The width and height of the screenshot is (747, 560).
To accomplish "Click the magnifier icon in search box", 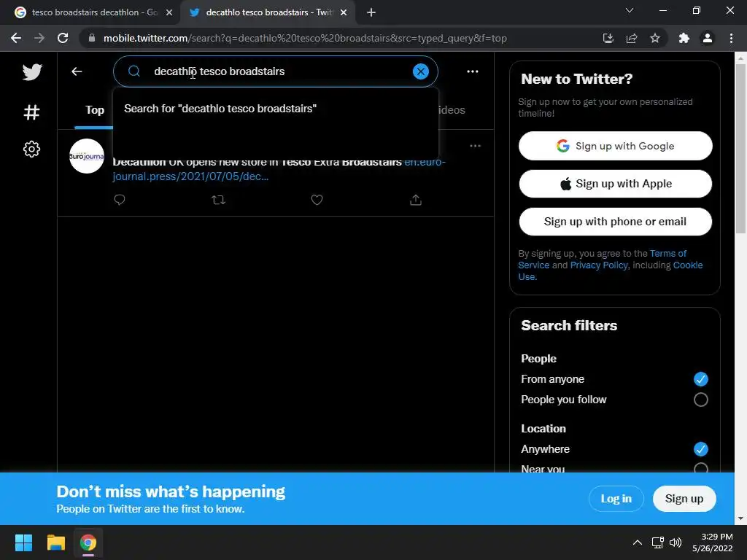I will pyautogui.click(x=134, y=71).
